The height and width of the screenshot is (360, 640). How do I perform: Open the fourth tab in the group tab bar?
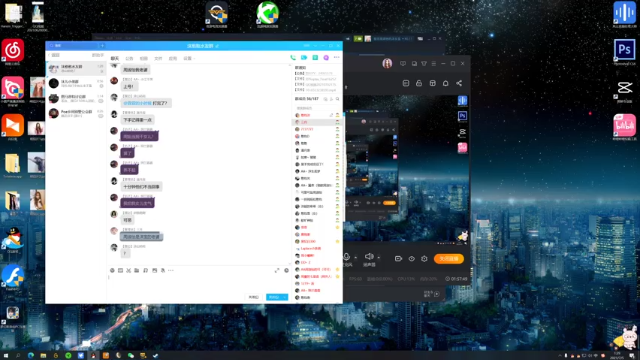pyautogui.click(x=158, y=58)
